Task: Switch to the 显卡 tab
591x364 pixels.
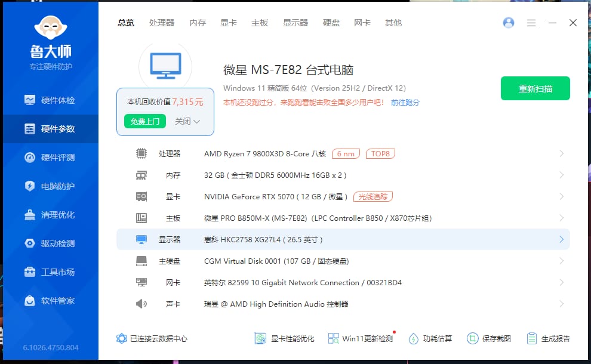Action: 229,23
